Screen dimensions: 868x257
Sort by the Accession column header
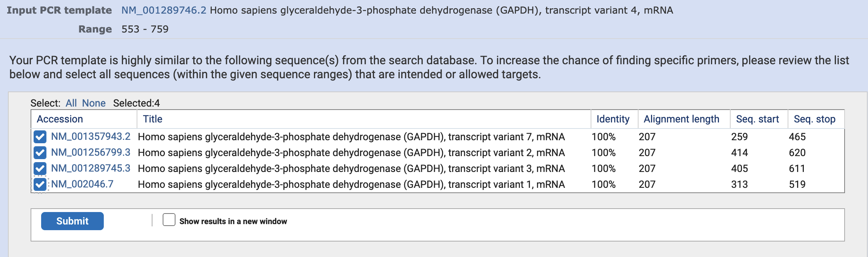click(60, 119)
